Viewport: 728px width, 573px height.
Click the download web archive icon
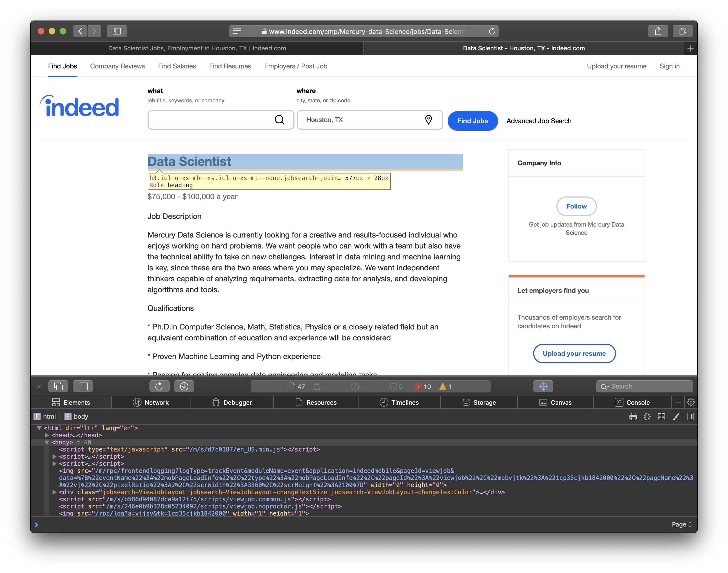coord(184,386)
